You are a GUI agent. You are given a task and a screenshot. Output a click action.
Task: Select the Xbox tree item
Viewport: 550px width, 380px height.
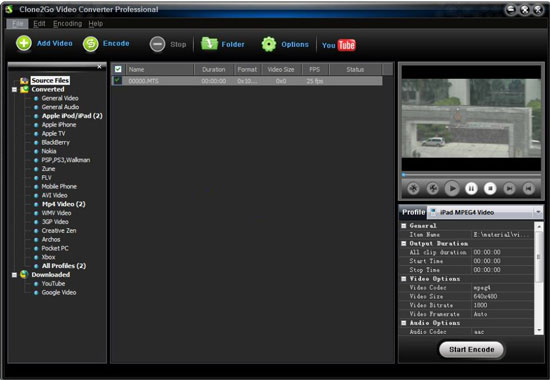(48, 257)
